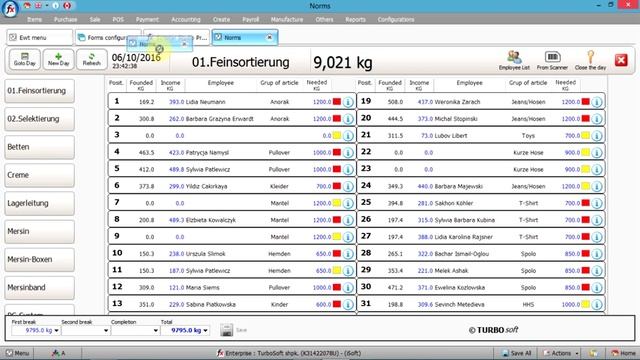Select Betten in the sidebar
The width and height of the screenshot is (640, 360).
click(x=39, y=147)
